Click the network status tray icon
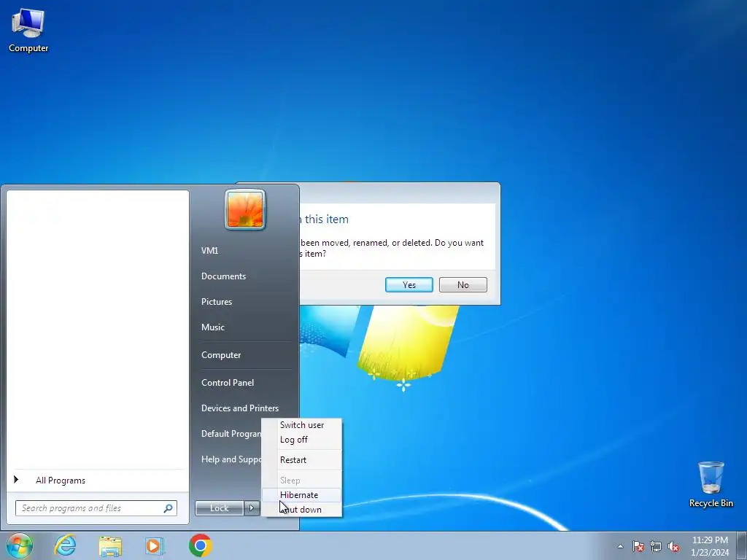This screenshot has width=747, height=560. coord(656,546)
